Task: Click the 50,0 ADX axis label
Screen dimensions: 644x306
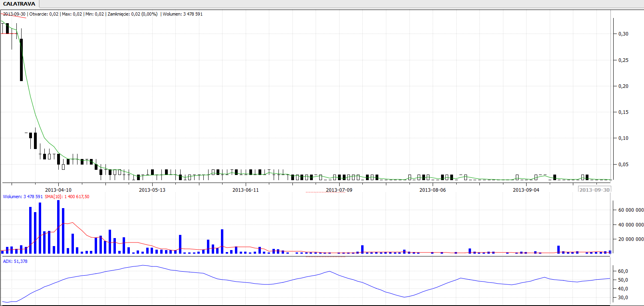Action: tap(623, 280)
